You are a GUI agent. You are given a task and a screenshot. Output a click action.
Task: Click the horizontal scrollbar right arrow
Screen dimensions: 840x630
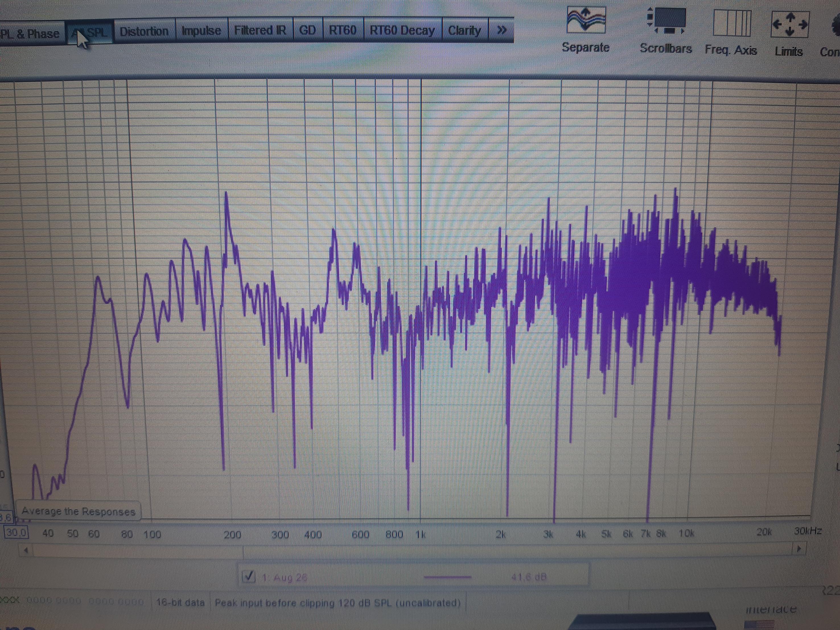point(799,548)
